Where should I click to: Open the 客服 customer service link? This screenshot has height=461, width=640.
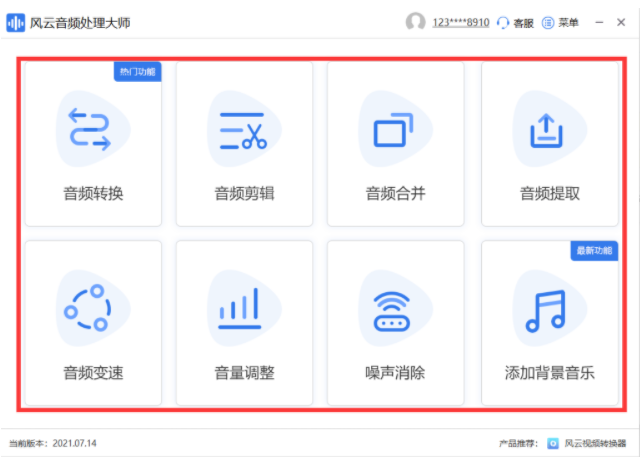tap(523, 23)
